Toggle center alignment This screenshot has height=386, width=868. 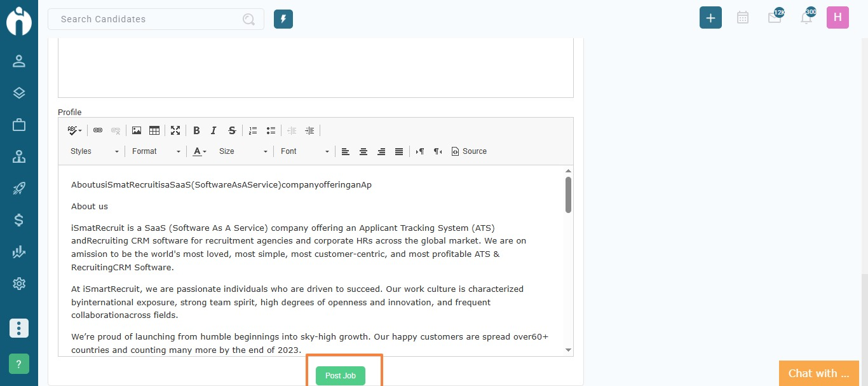pos(363,151)
